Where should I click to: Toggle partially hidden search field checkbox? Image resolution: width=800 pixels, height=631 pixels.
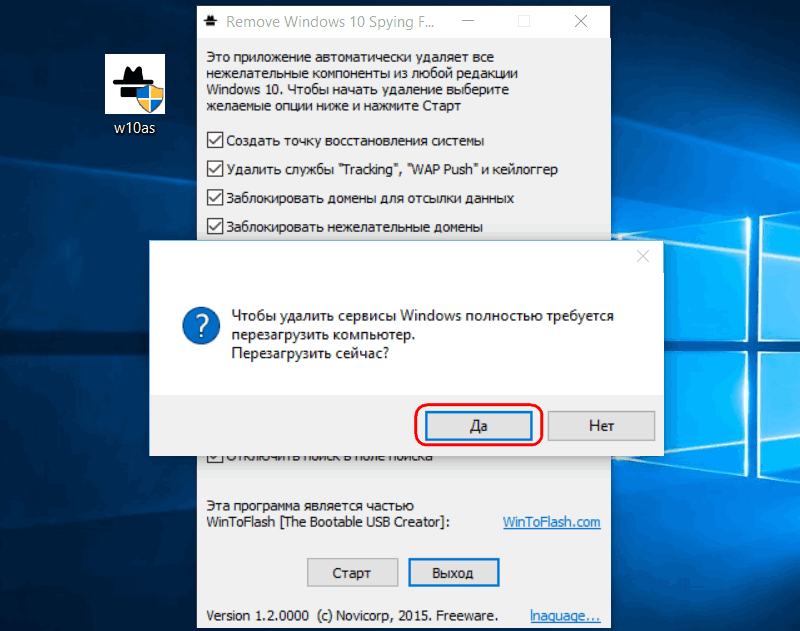[215, 459]
